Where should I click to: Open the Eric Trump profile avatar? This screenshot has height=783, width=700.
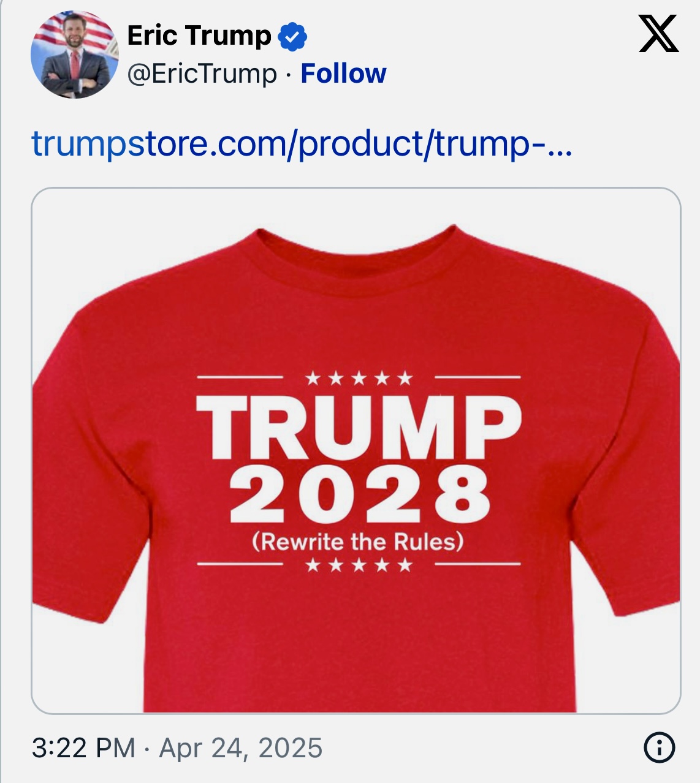(75, 55)
